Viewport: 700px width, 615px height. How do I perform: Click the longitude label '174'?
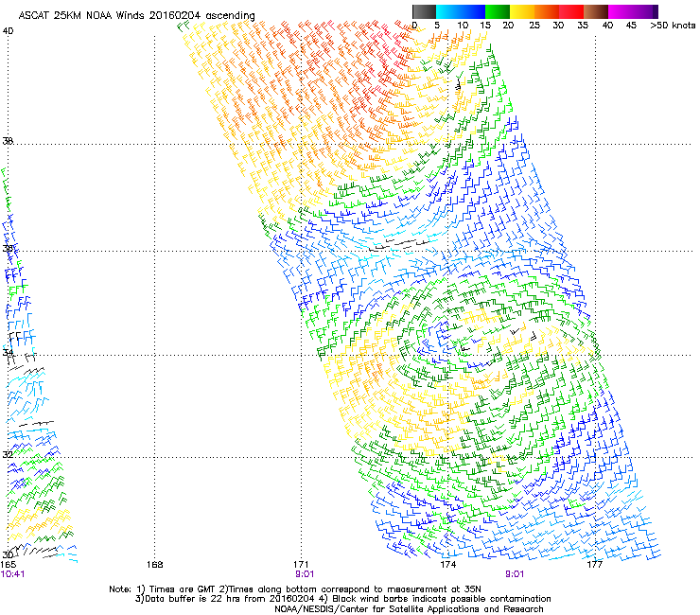pyautogui.click(x=447, y=565)
